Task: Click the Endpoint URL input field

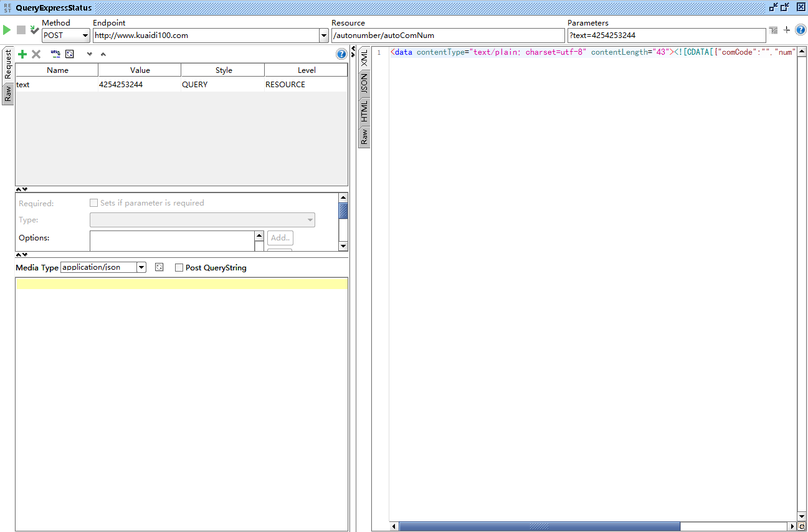Action: [x=206, y=36]
